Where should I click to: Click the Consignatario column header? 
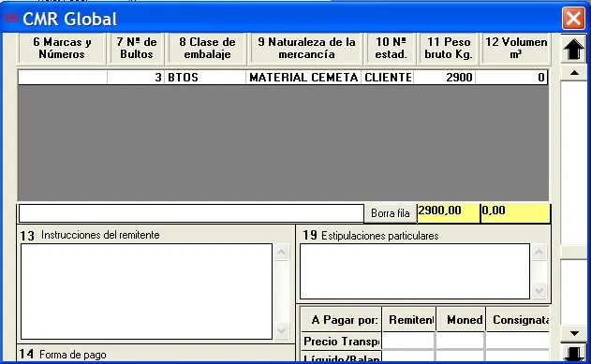click(518, 320)
